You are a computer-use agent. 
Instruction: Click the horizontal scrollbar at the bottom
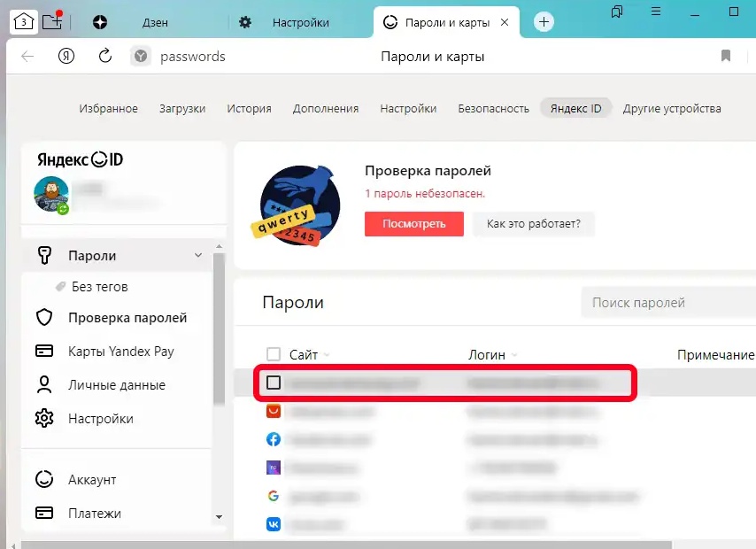(346, 545)
